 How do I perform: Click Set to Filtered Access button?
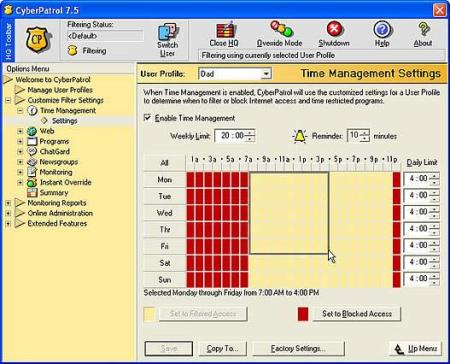(203, 314)
